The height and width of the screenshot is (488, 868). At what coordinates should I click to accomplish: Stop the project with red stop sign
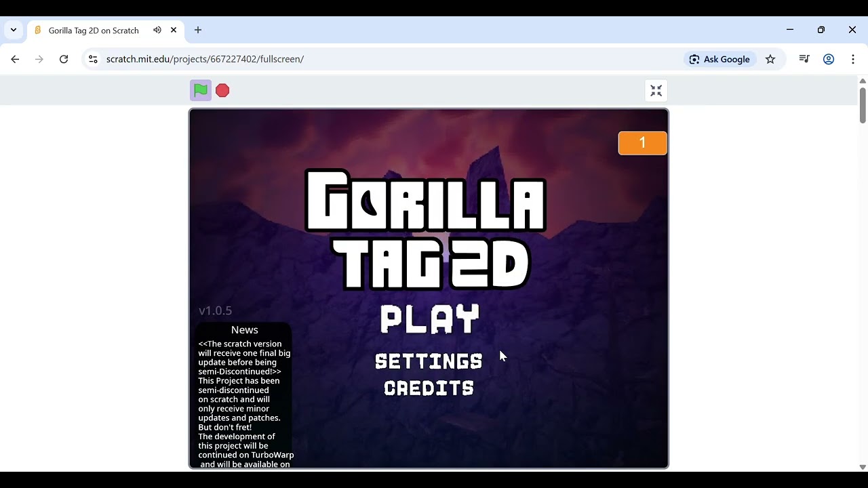point(222,90)
